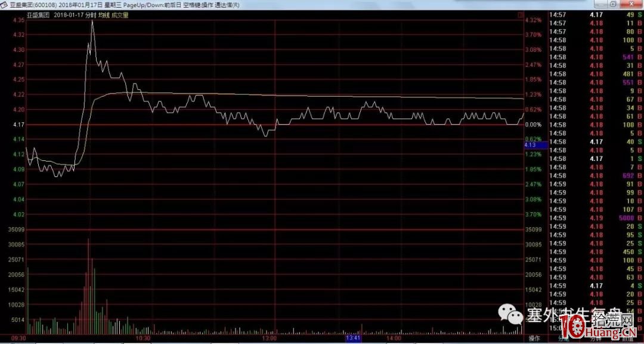Minimize the 通达信 window
This screenshot has width=644, height=344.
coord(601,4)
